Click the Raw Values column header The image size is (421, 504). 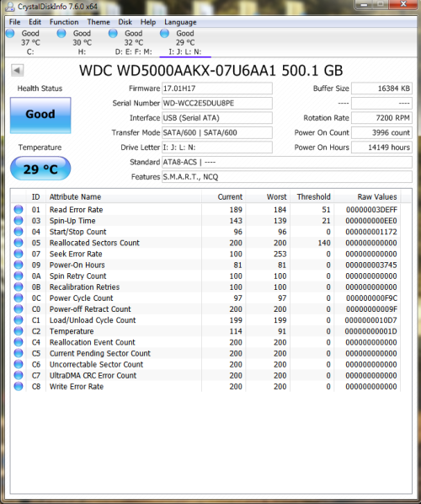coord(367,196)
